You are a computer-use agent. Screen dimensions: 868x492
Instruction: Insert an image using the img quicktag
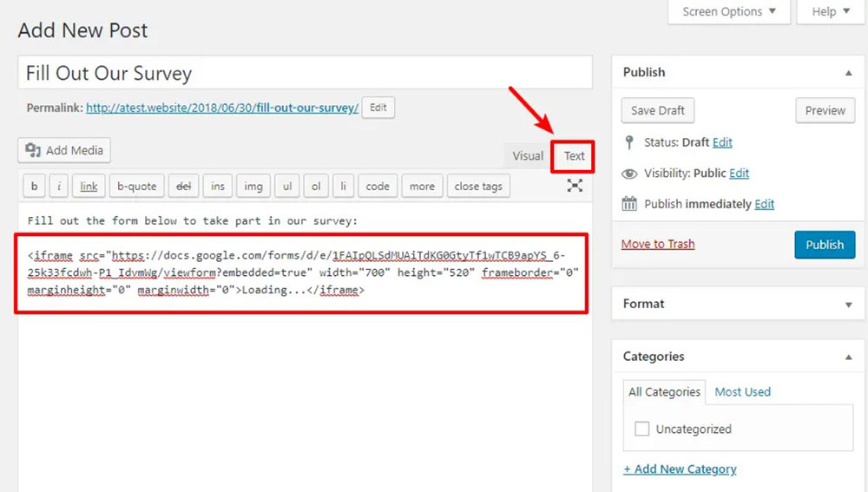tap(253, 186)
